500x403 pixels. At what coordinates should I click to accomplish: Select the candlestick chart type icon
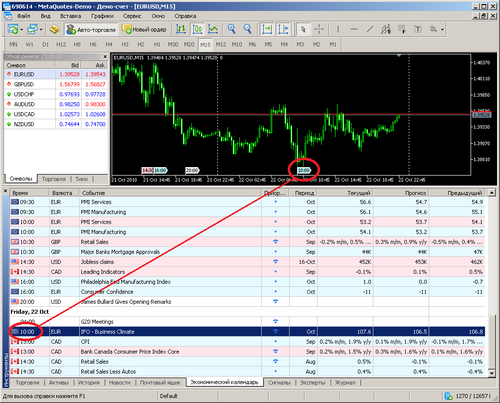pyautogui.click(x=197, y=29)
